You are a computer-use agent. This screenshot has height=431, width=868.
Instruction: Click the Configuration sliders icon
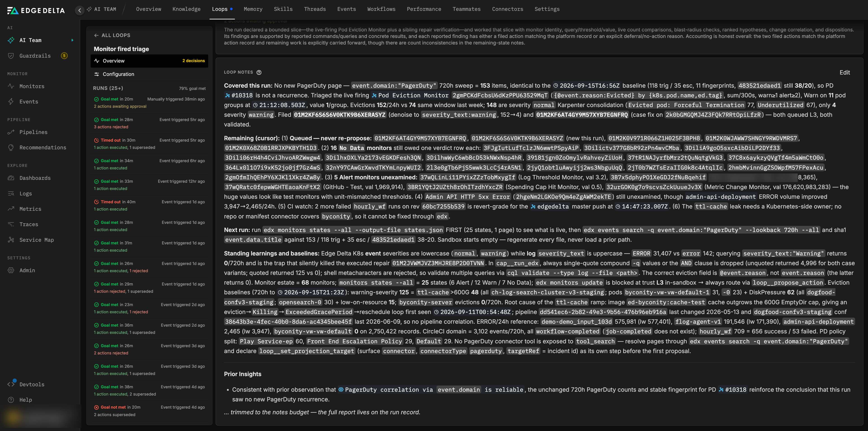point(97,74)
